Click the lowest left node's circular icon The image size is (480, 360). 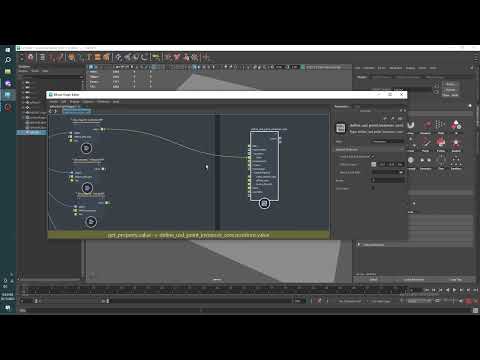(91, 222)
